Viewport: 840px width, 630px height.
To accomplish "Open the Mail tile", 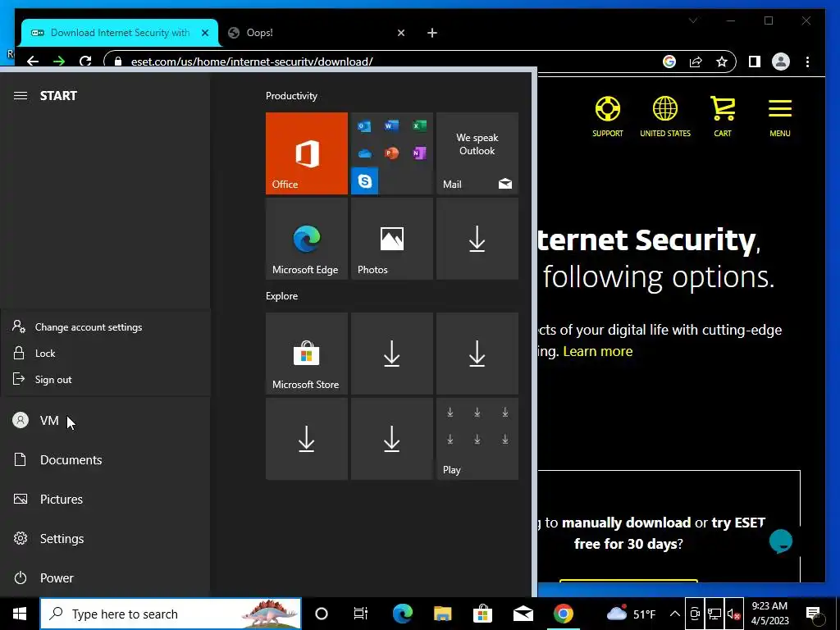I will tap(477, 153).
